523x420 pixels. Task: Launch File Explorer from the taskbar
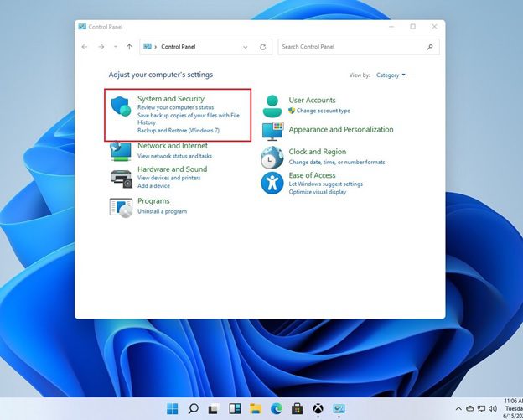(256, 408)
